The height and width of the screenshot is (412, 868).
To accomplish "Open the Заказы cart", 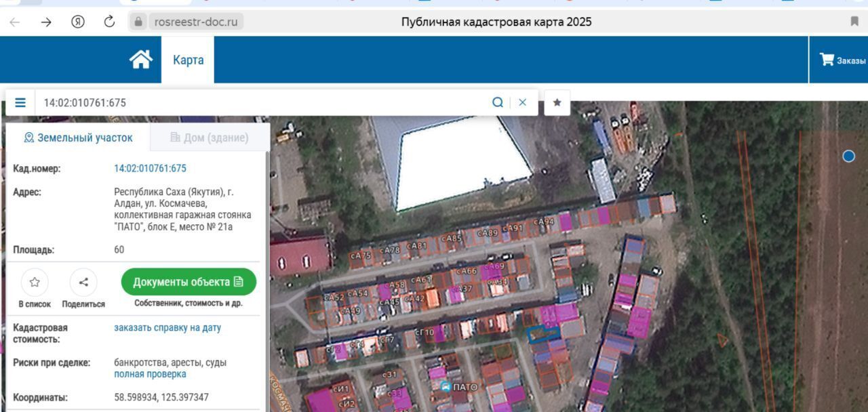I will [842, 60].
